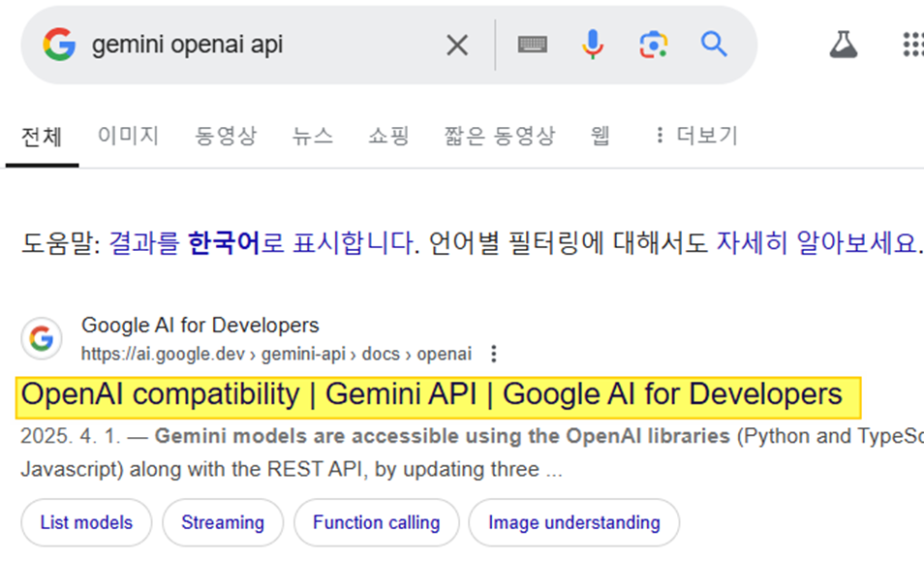Click the ai.google.dev breadcrumb URL

click(x=276, y=354)
